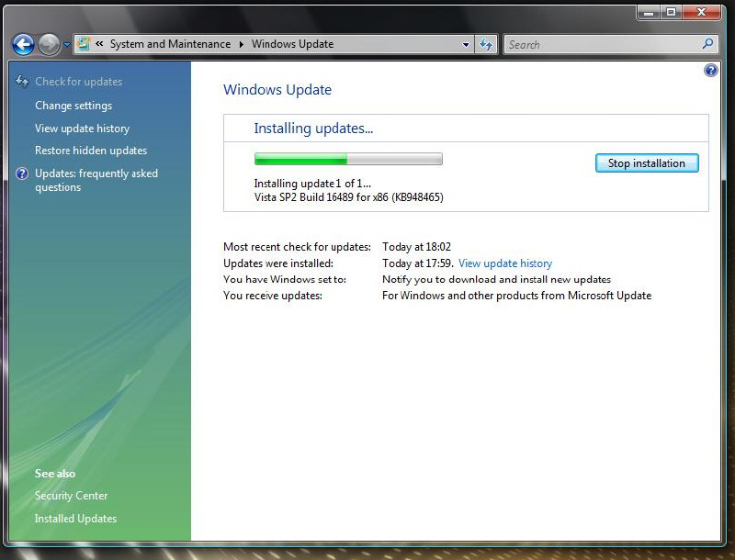Select Windows Update breadcrumb
The image size is (735, 560).
click(x=292, y=44)
